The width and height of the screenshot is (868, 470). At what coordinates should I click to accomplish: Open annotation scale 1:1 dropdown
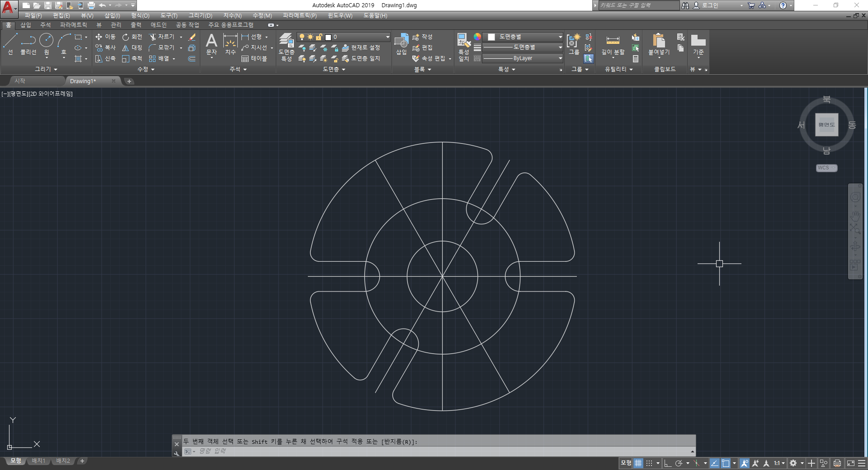pos(779,463)
